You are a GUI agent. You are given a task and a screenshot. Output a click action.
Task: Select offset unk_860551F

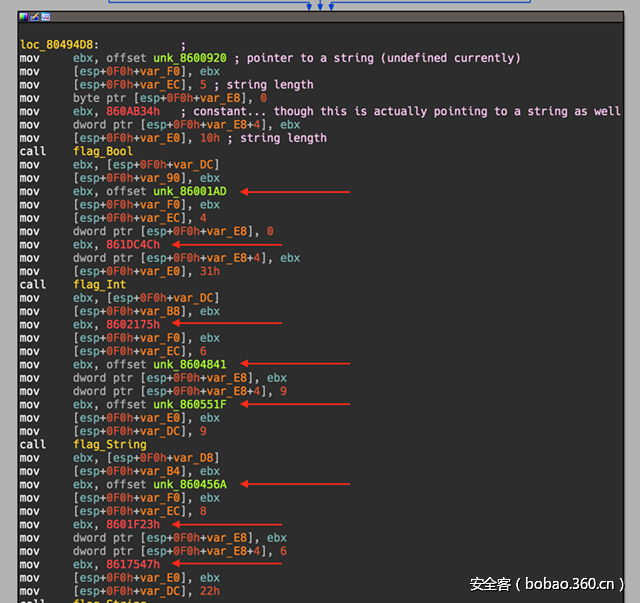[x=190, y=404]
